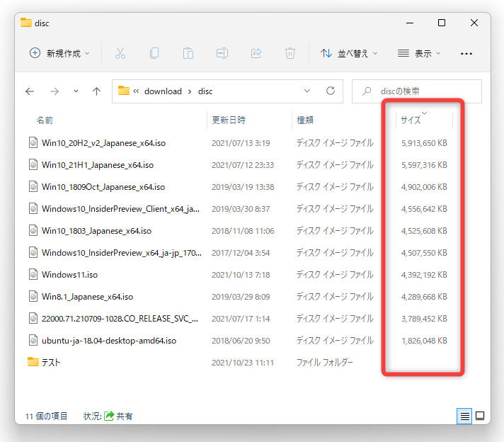The height and width of the screenshot is (442, 504).
Task: Sort by 種類 column header
Action: click(304, 120)
